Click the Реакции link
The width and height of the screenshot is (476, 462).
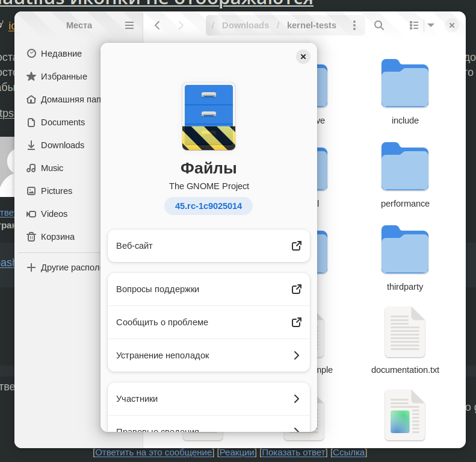(x=236, y=452)
